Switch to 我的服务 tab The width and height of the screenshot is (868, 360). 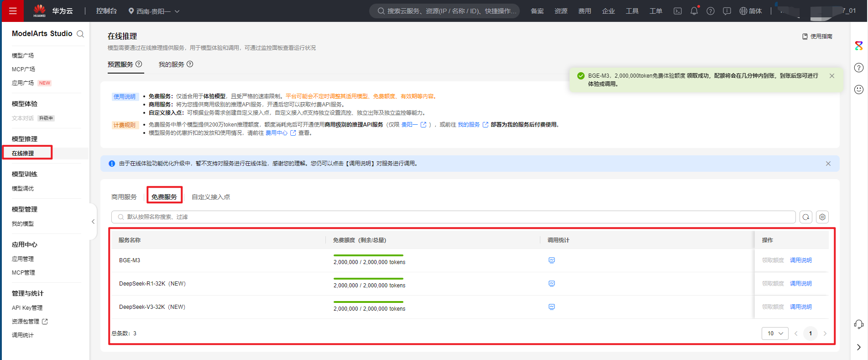tap(172, 64)
